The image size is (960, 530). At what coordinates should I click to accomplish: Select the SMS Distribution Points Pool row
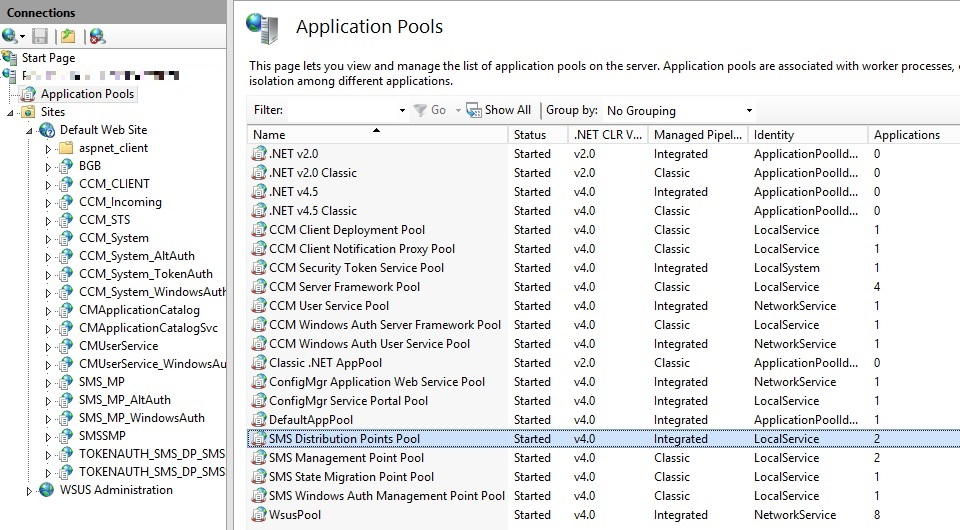pos(604,439)
